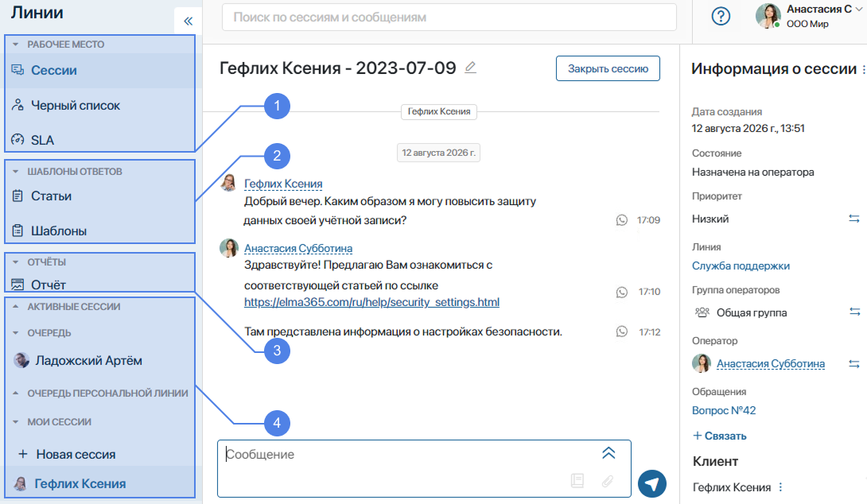Click the ООО Мир company label

[807, 24]
